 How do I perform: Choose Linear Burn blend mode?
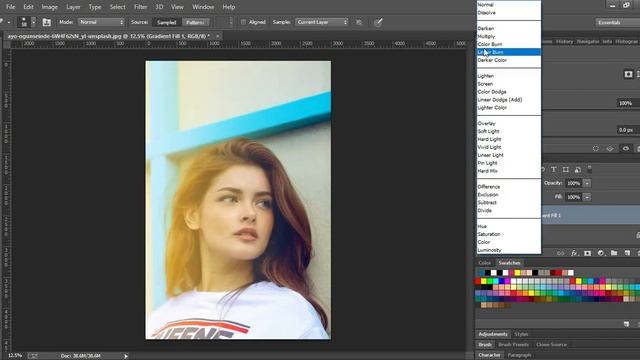pyautogui.click(x=509, y=52)
